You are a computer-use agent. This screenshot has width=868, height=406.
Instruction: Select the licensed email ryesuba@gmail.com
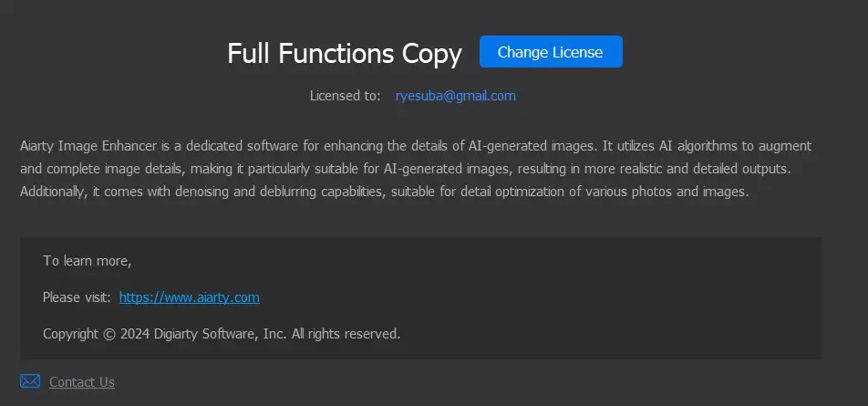point(456,96)
